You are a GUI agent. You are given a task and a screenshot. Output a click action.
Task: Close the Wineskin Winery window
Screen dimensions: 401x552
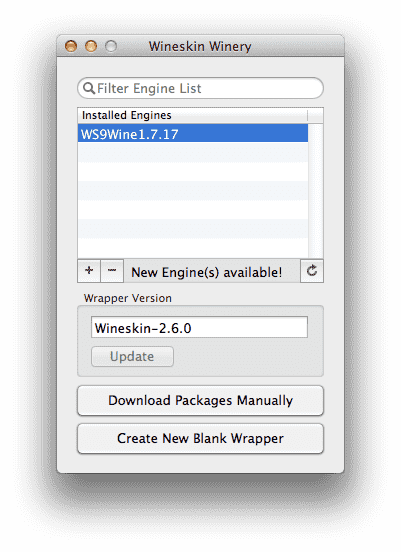[71, 46]
